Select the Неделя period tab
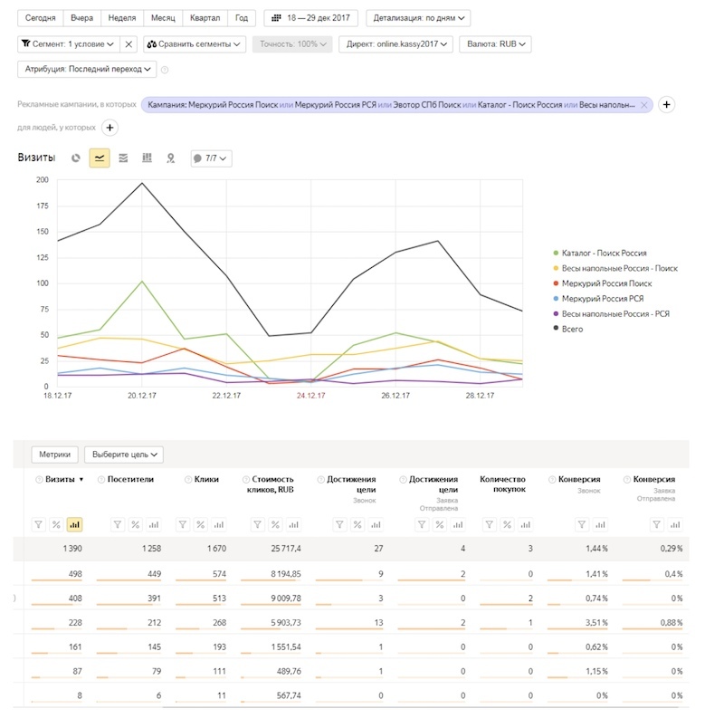This screenshot has width=724, height=728. click(122, 18)
